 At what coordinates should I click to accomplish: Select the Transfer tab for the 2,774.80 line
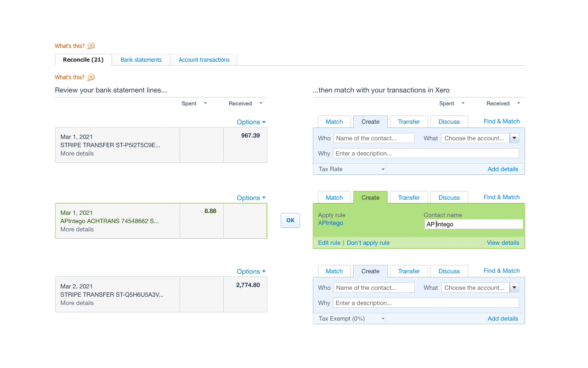[x=409, y=271]
